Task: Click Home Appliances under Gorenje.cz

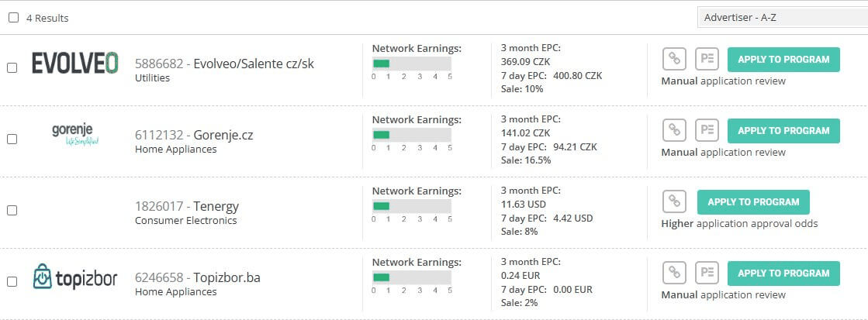Action: click(x=175, y=150)
